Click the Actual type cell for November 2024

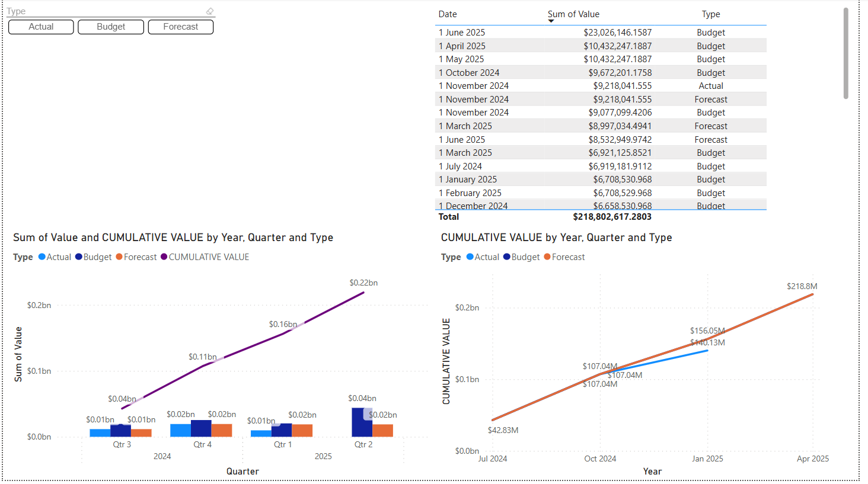711,86
